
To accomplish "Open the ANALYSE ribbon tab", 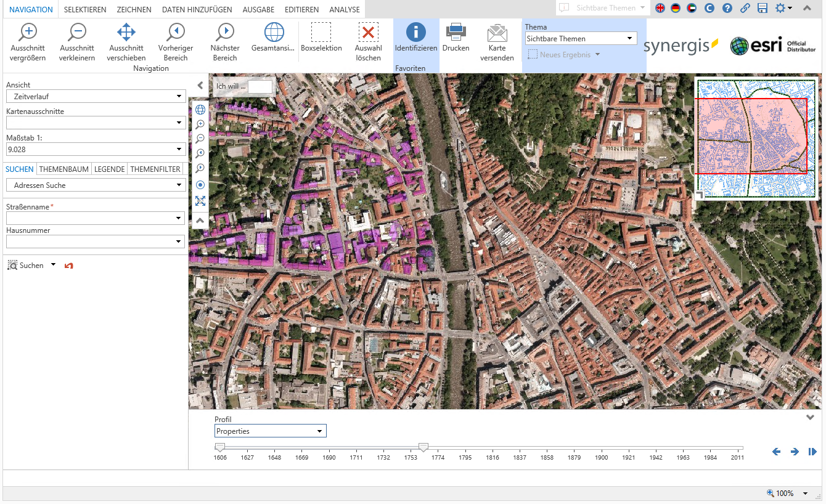I will [x=345, y=10].
